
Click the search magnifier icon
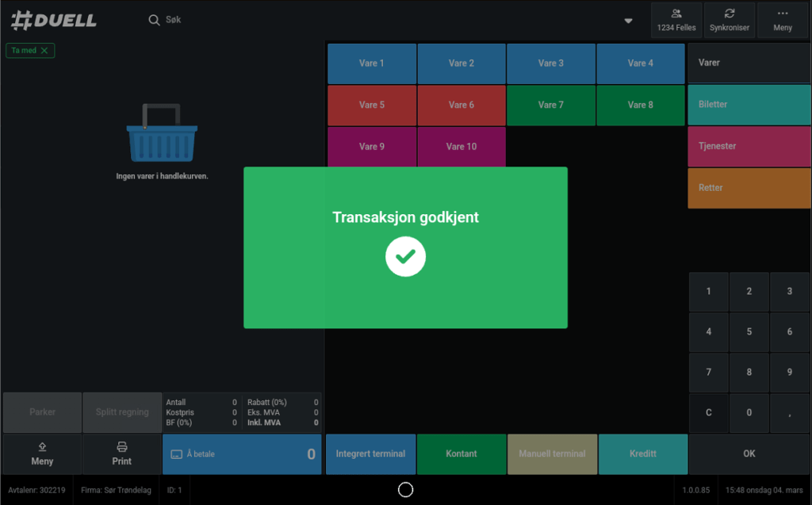pos(155,20)
